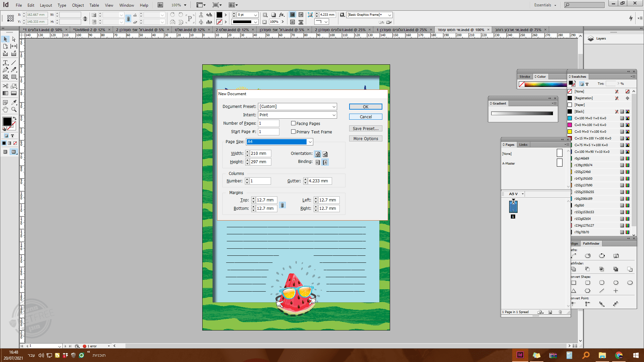Select the Rectangle Frame tool
Image resolution: width=644 pixels, height=362 pixels.
point(5,77)
